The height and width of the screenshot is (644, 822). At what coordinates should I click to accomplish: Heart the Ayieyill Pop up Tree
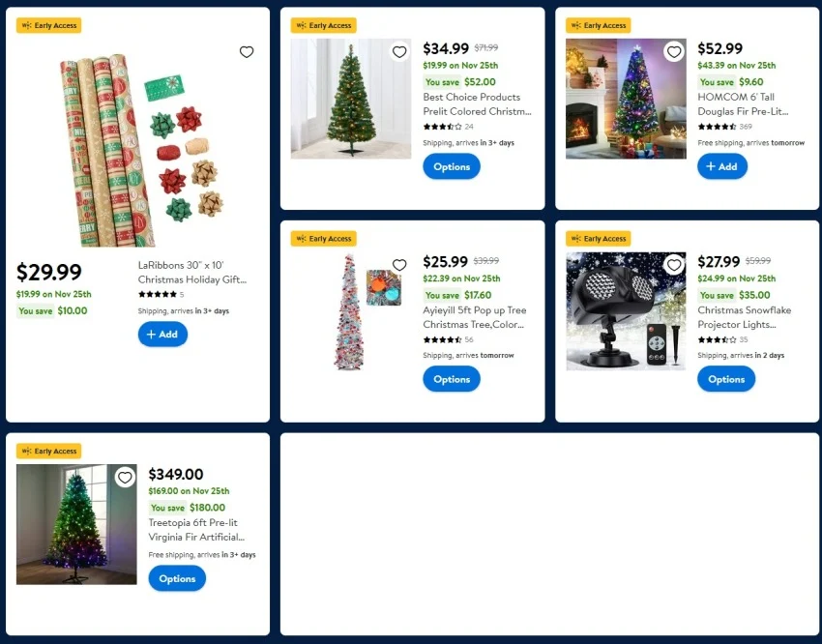pyautogui.click(x=399, y=265)
